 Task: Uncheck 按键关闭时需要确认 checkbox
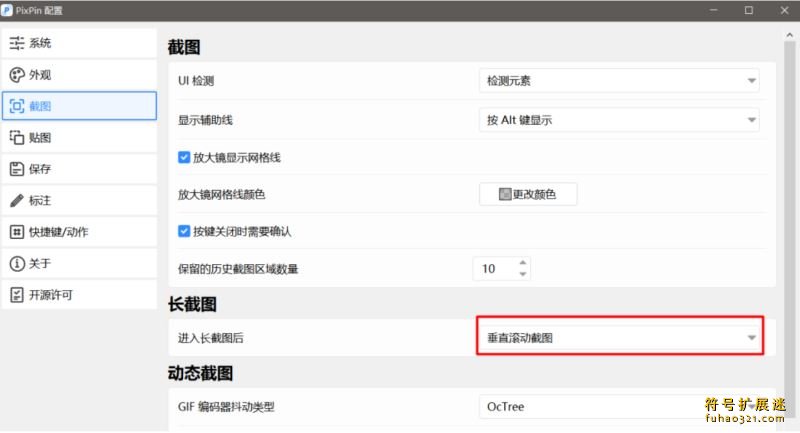pos(184,231)
